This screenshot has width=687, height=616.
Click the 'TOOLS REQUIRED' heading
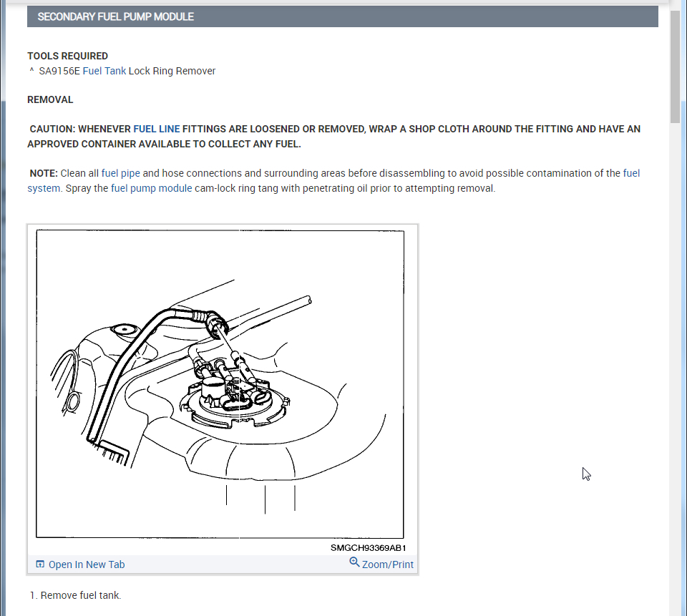[67, 56]
